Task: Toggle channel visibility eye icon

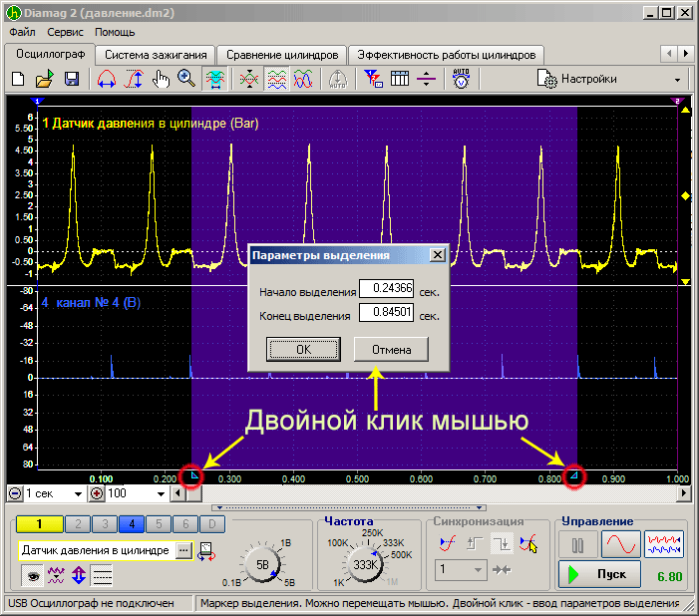Action: pyautogui.click(x=33, y=575)
